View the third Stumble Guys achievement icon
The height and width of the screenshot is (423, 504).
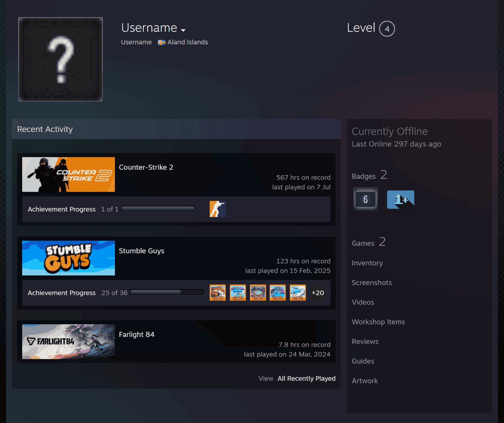pyautogui.click(x=258, y=292)
